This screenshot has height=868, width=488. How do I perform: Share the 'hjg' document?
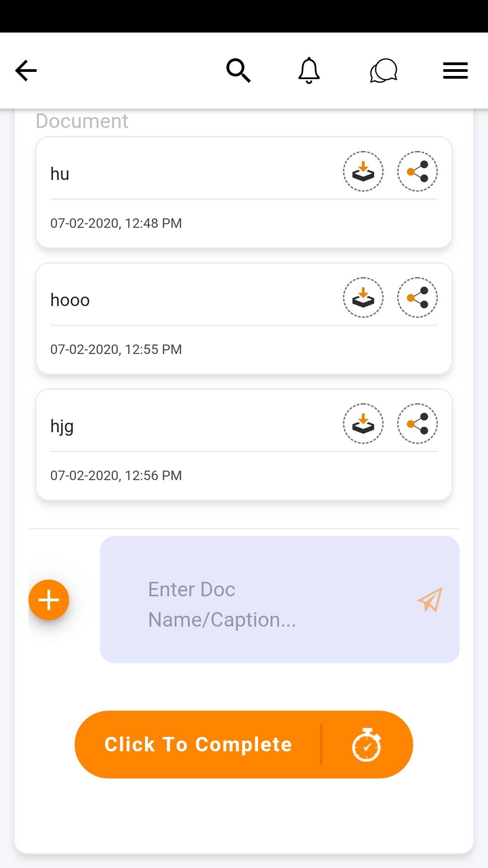pyautogui.click(x=418, y=424)
